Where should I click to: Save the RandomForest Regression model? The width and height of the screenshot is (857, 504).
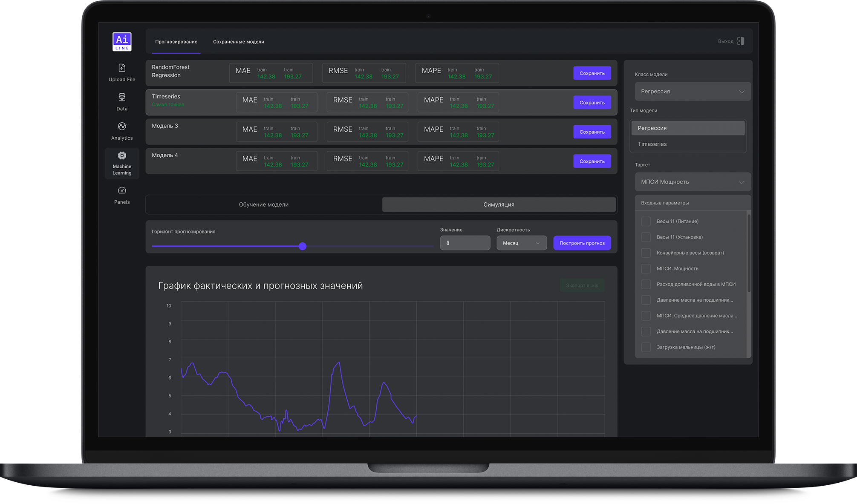pos(592,73)
